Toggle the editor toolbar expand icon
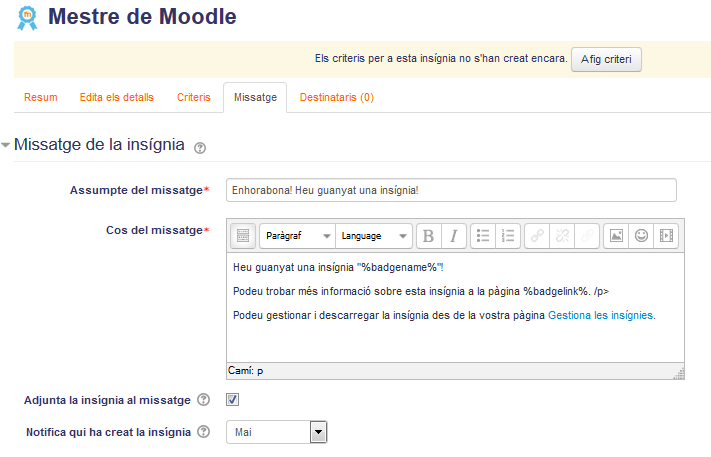 pyautogui.click(x=243, y=236)
